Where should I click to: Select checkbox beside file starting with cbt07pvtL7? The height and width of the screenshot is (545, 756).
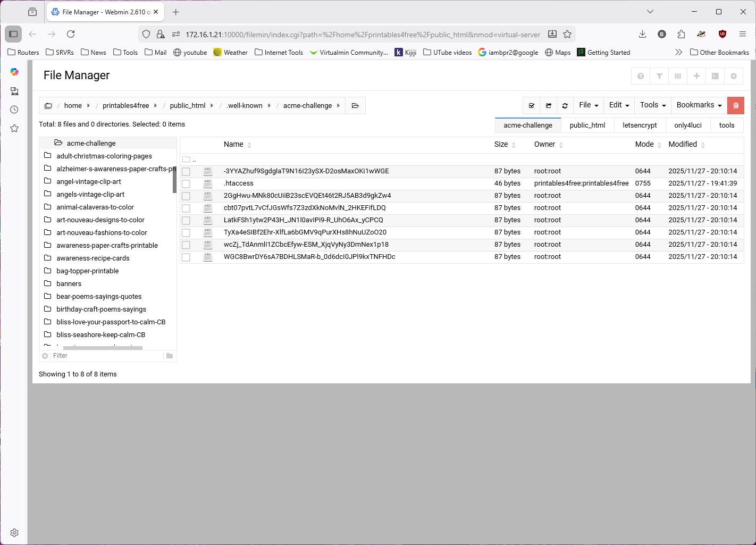pyautogui.click(x=186, y=208)
